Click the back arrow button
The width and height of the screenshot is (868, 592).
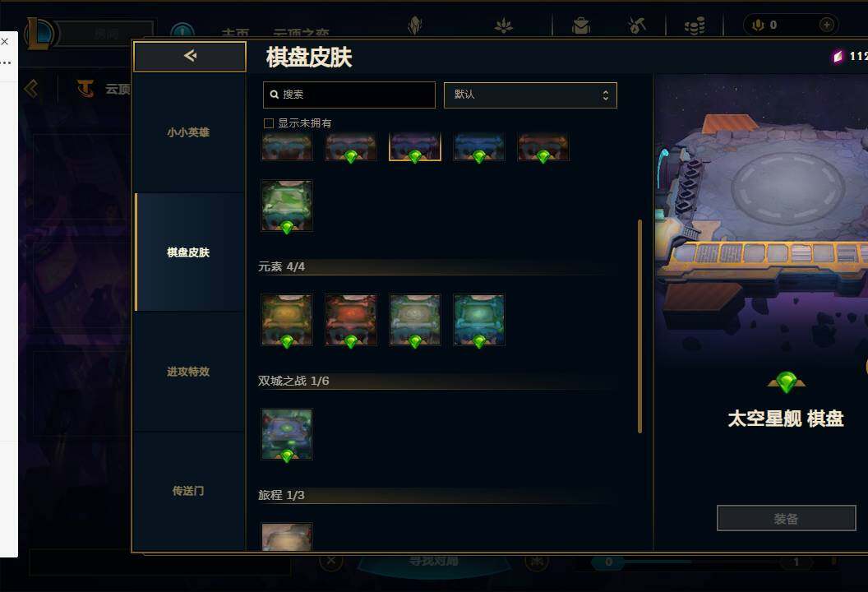(190, 56)
